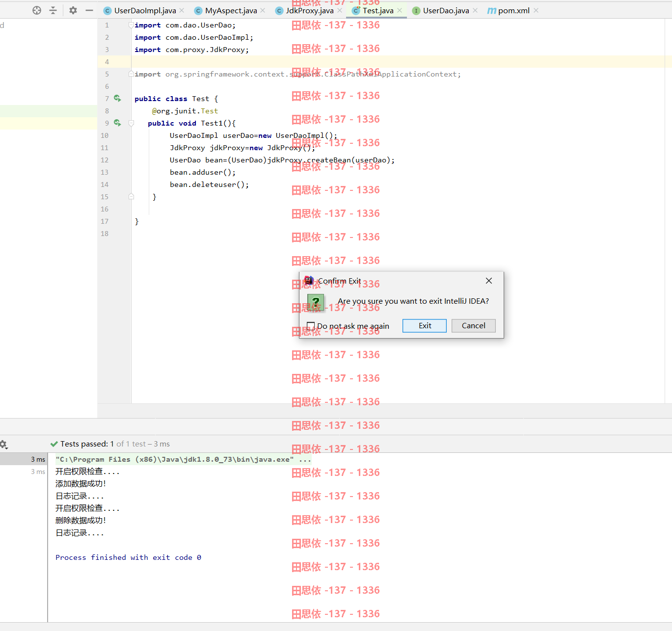672x631 pixels.
Task: Open run panel settings gear icon
Action: pos(3,445)
